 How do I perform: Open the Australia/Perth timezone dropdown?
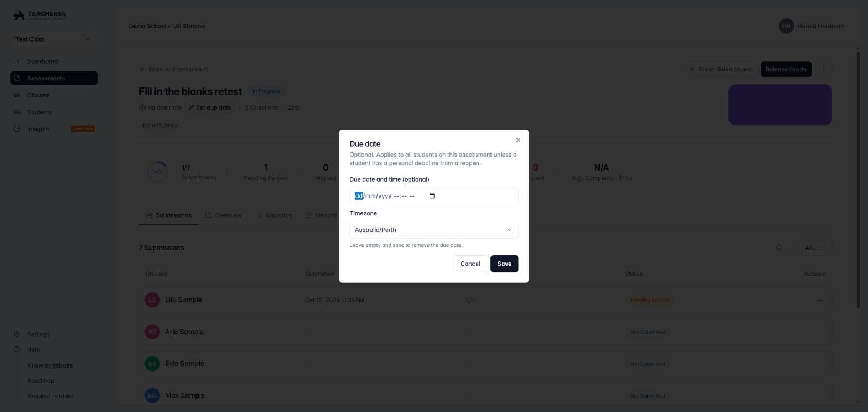[x=433, y=230]
